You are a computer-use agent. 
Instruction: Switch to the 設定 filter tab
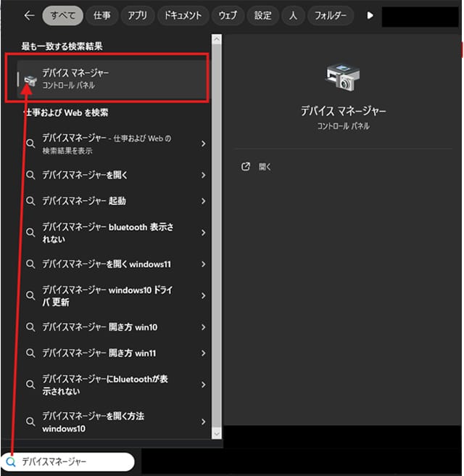pyautogui.click(x=262, y=15)
